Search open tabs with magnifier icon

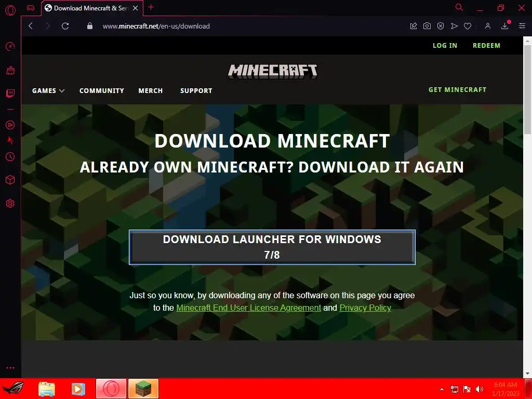click(x=459, y=7)
